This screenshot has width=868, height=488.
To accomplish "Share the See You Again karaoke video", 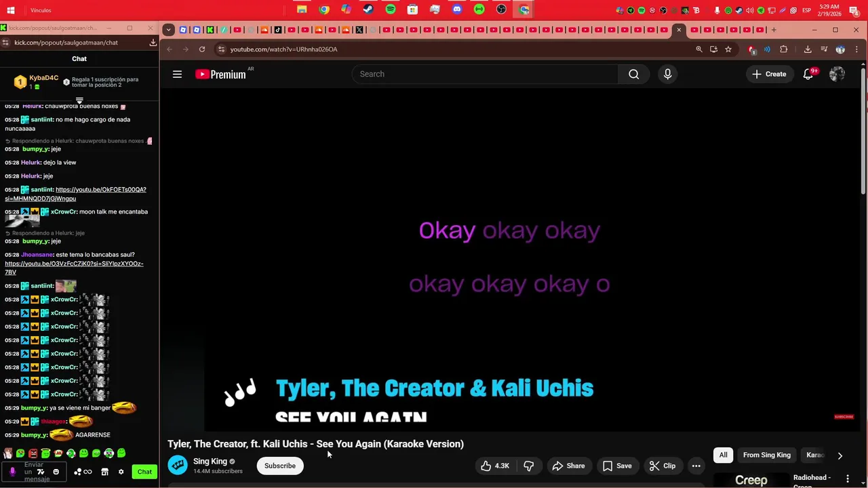I will pyautogui.click(x=568, y=466).
